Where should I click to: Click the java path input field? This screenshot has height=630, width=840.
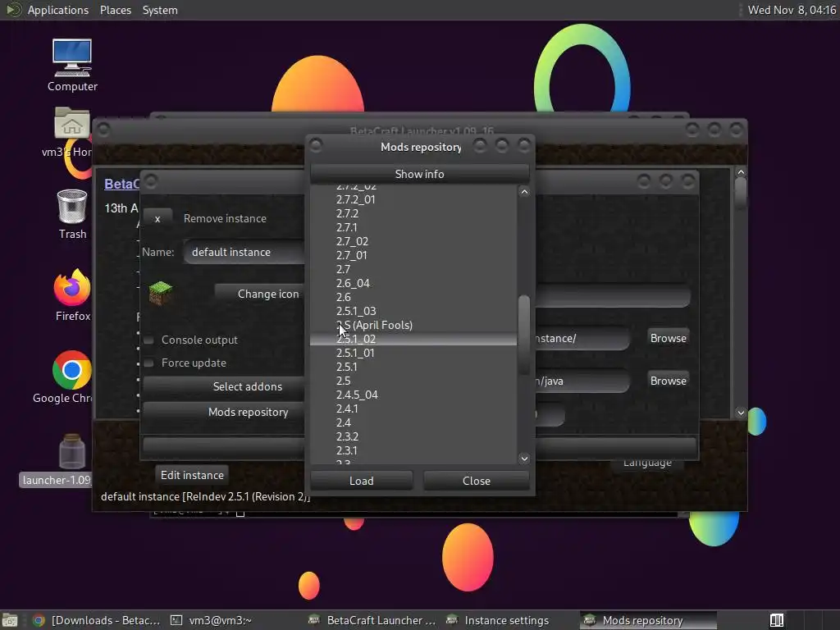(x=582, y=381)
